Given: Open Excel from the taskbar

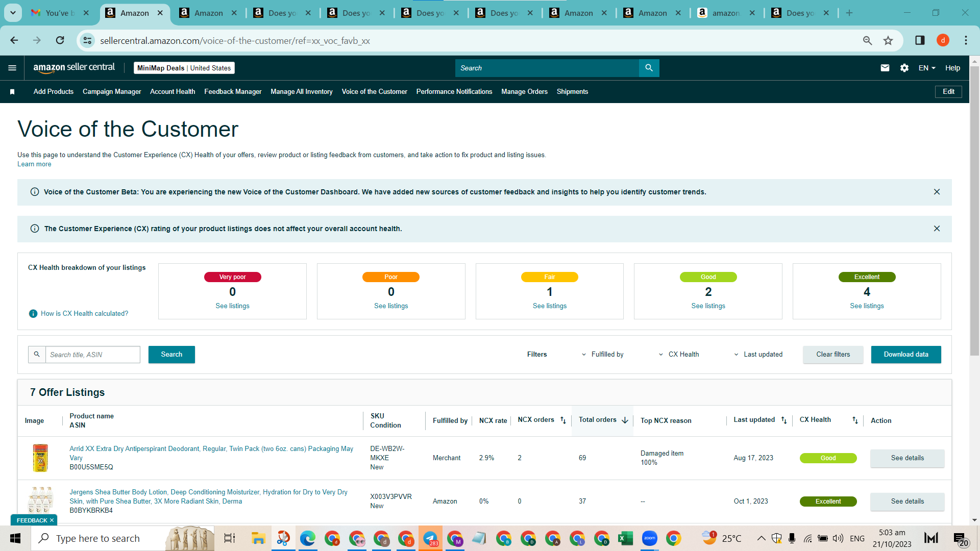Looking at the screenshot, I should pyautogui.click(x=625, y=538).
